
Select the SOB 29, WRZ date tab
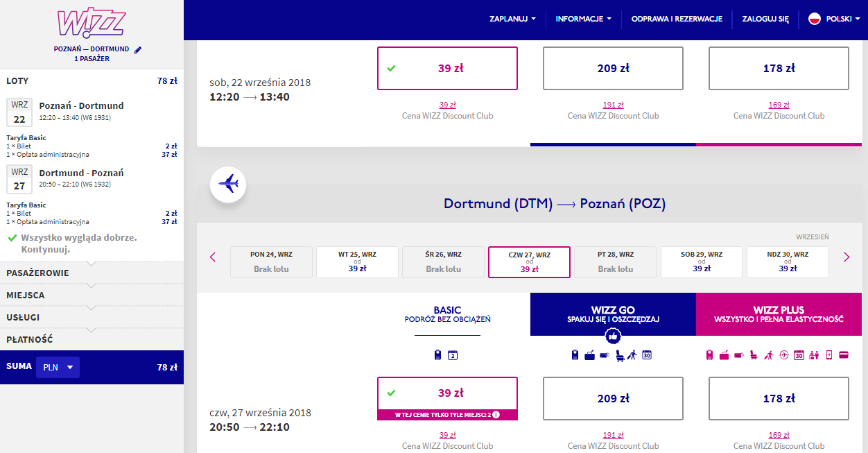coord(702,262)
